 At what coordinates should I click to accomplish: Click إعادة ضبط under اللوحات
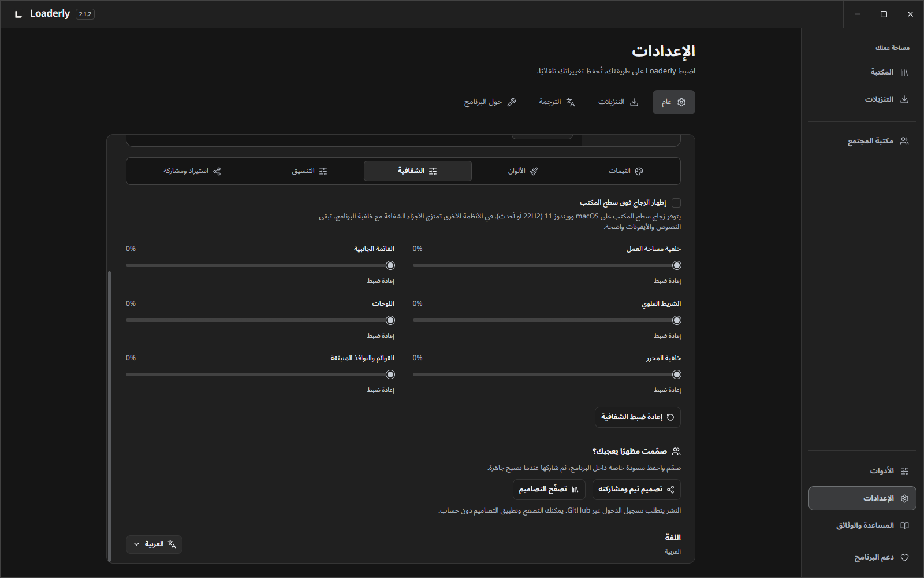coord(381,336)
